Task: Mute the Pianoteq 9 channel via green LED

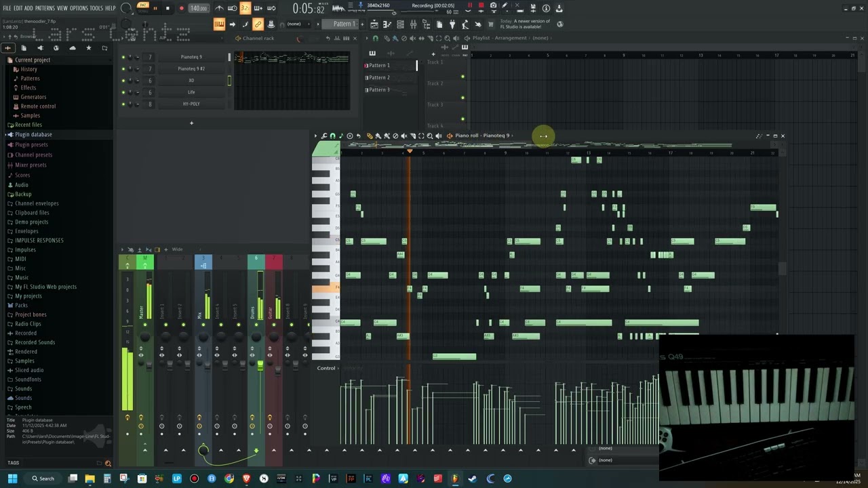Action: (x=123, y=57)
